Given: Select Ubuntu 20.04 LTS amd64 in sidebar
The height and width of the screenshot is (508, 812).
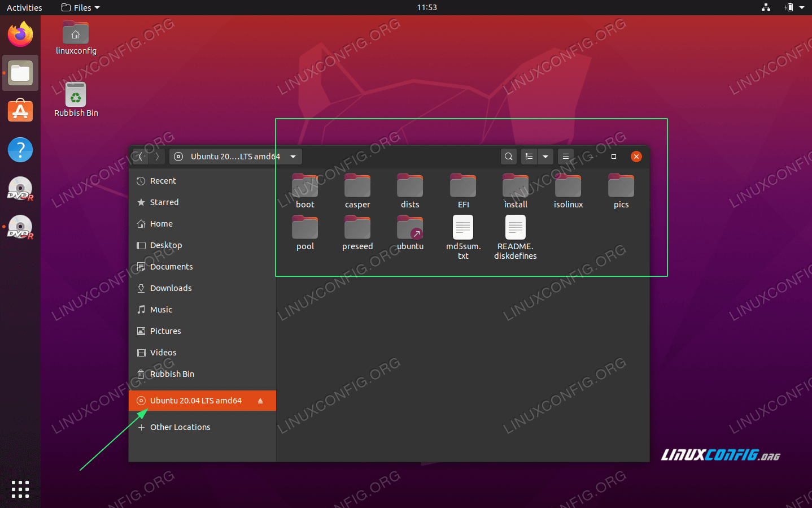Looking at the screenshot, I should (202, 401).
